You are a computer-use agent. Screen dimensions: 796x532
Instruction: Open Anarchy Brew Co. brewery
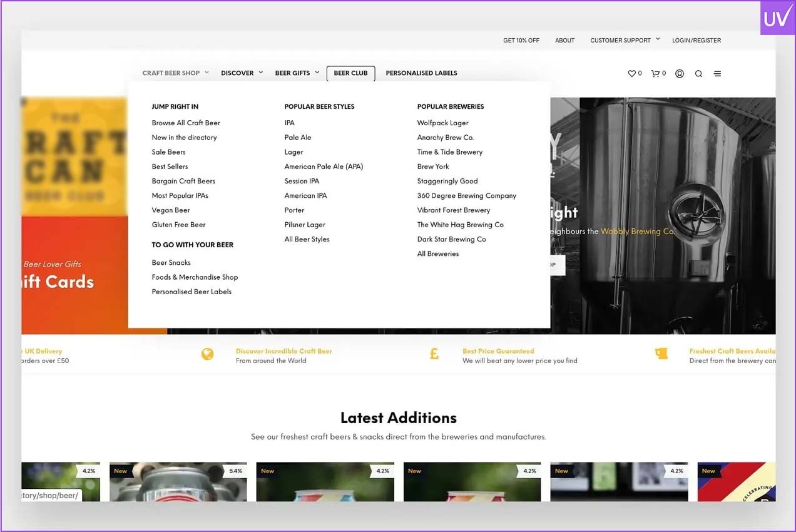click(x=446, y=137)
